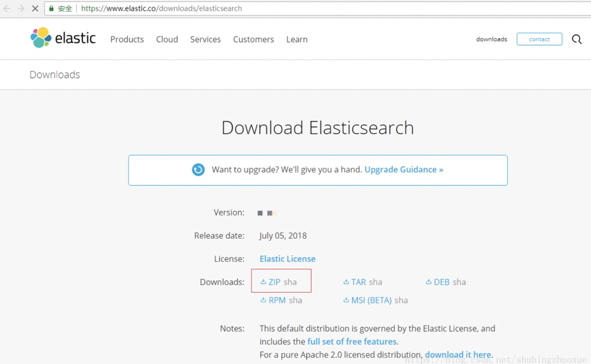Open the Cloud menu
Screen dimensions: 591x364
[x=167, y=39]
